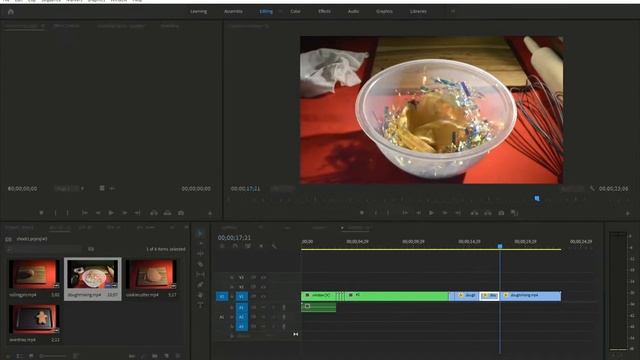Open timeline display settings wrench

(x=274, y=246)
